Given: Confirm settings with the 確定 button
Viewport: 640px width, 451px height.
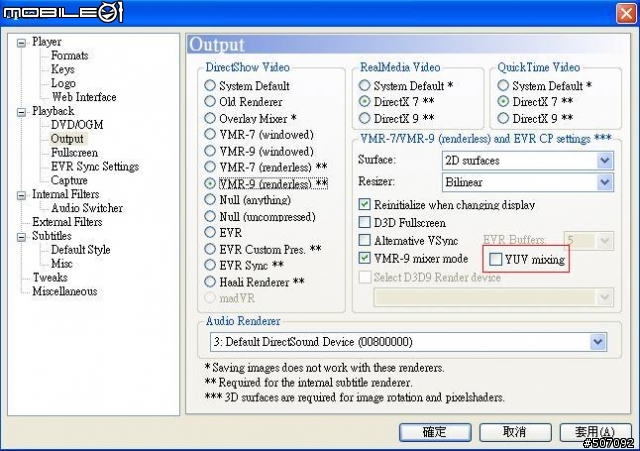Looking at the screenshot, I should 435,432.
